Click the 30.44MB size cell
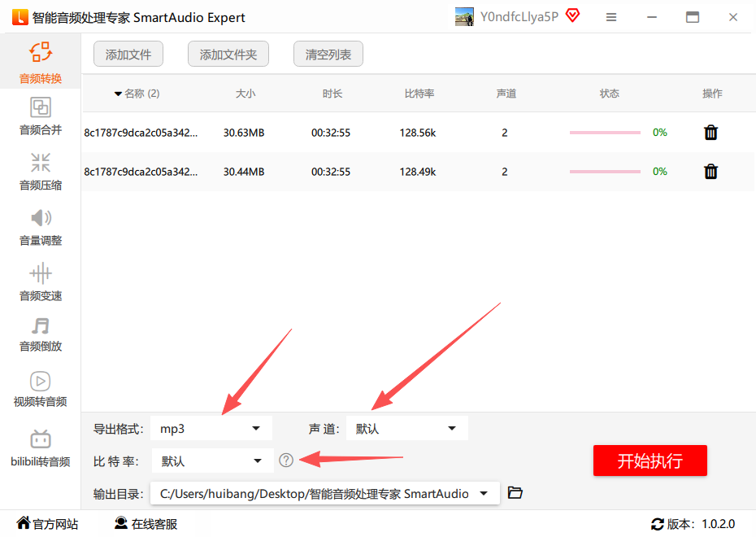Image resolution: width=756 pixels, height=537 pixels. tap(244, 172)
